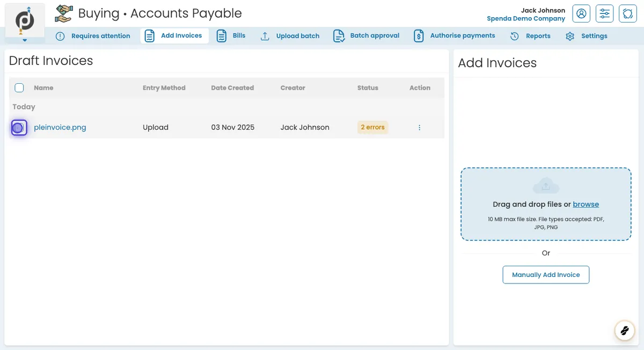Click the Spenda Demo Company name

(x=526, y=18)
